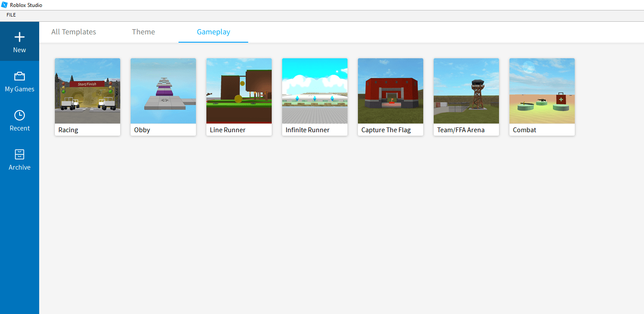Pick the Capture The Flag template
This screenshot has height=314, width=644.
click(391, 91)
